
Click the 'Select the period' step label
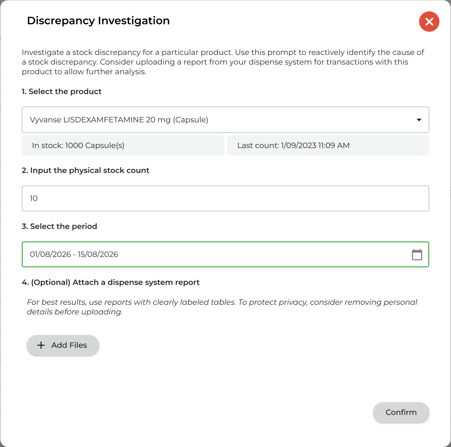pyautogui.click(x=59, y=226)
